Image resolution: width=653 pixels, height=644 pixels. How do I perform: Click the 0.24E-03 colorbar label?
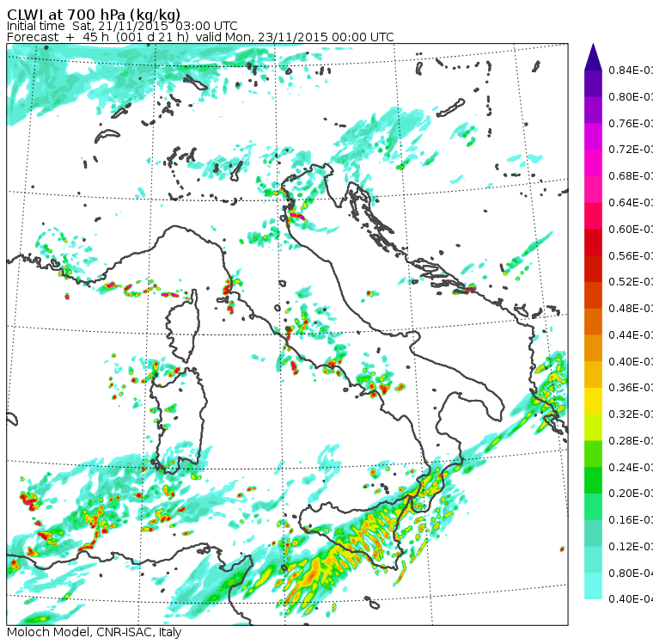[631, 467]
